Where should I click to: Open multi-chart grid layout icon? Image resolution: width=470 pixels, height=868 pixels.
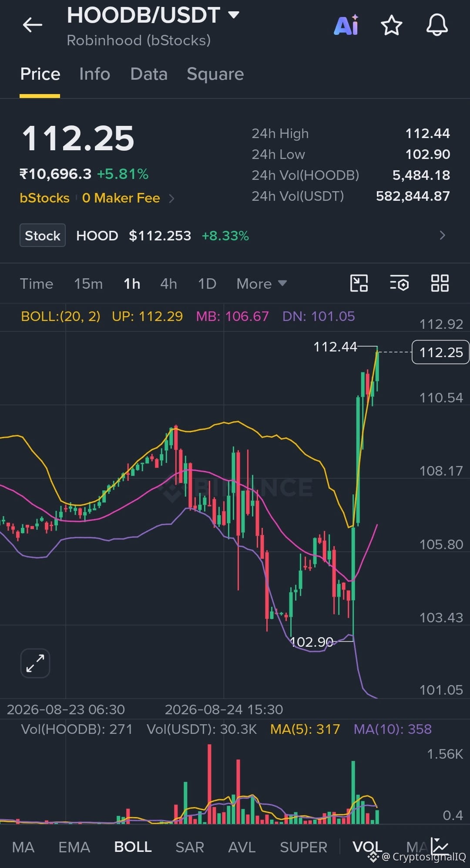[440, 284]
